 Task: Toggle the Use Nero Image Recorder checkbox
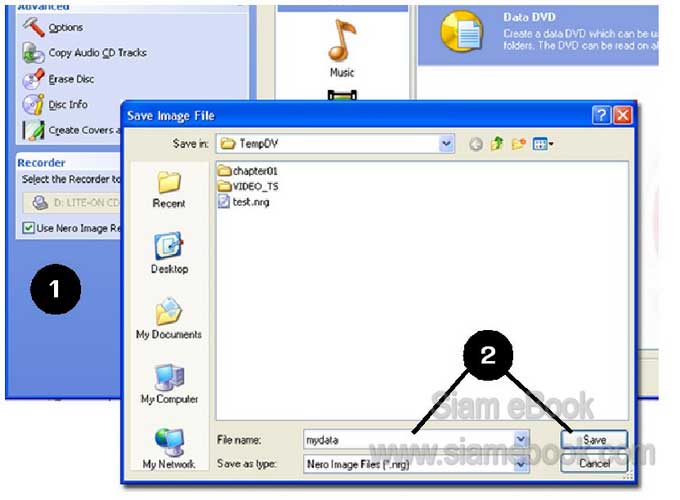coord(29,228)
